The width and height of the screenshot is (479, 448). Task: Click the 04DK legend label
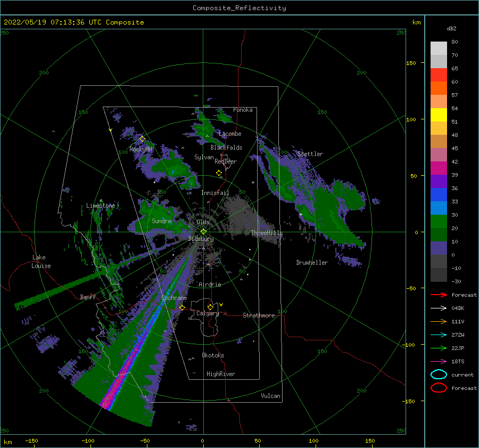tap(458, 308)
